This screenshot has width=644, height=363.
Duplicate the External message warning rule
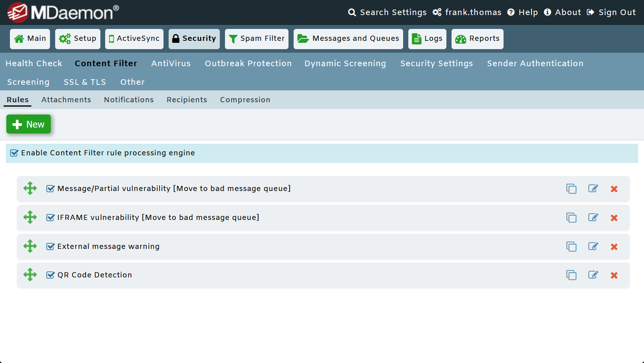[x=571, y=246]
